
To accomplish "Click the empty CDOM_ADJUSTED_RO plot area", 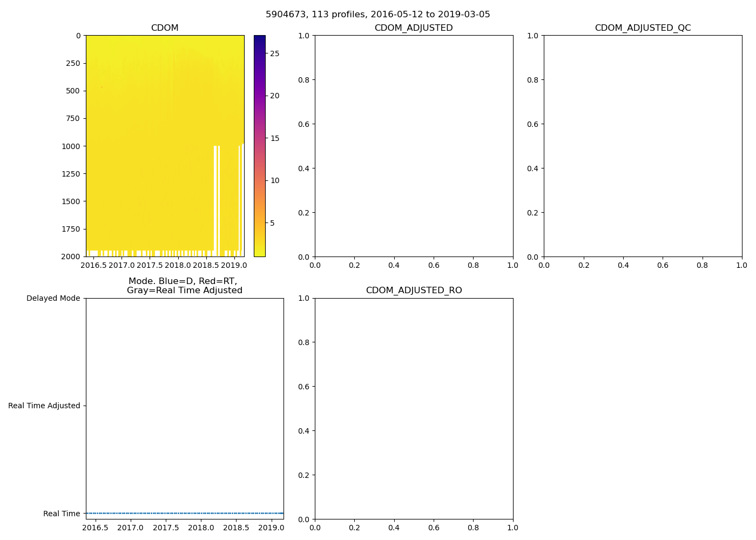I will tap(414, 408).
